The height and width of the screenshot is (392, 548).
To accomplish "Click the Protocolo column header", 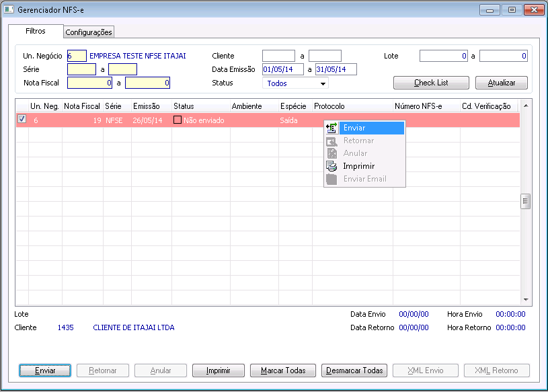I will (352, 106).
